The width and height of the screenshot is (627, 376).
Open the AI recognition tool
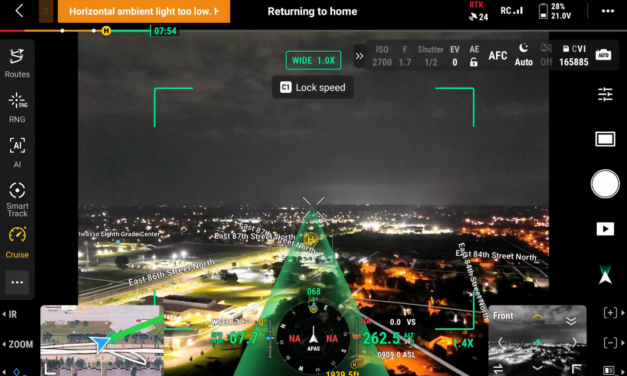17,152
